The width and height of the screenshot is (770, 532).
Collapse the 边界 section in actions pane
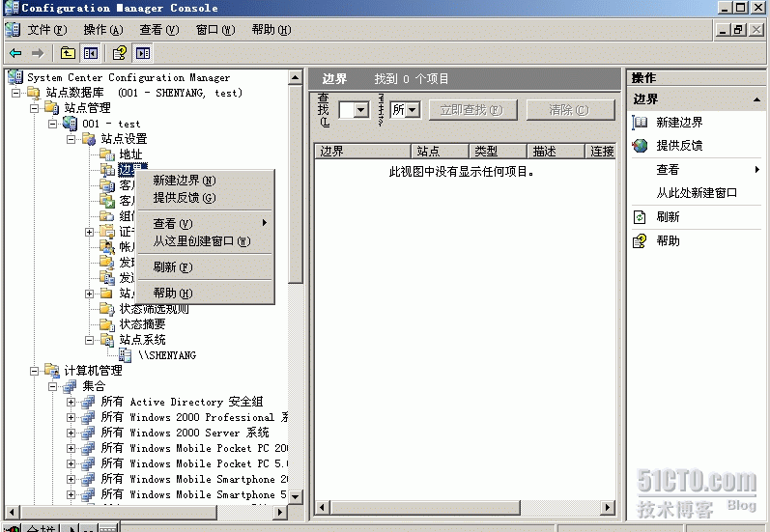point(756,99)
